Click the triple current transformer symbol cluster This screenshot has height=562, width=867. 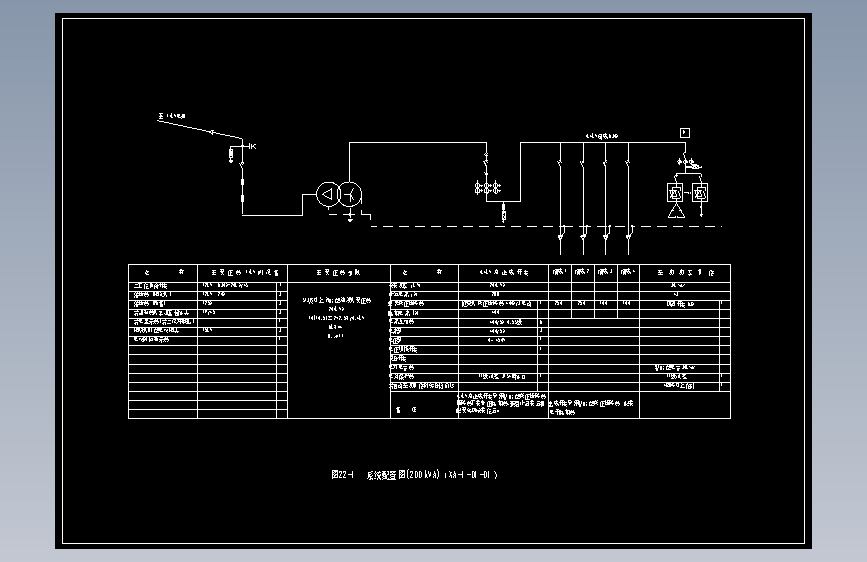coord(487,188)
